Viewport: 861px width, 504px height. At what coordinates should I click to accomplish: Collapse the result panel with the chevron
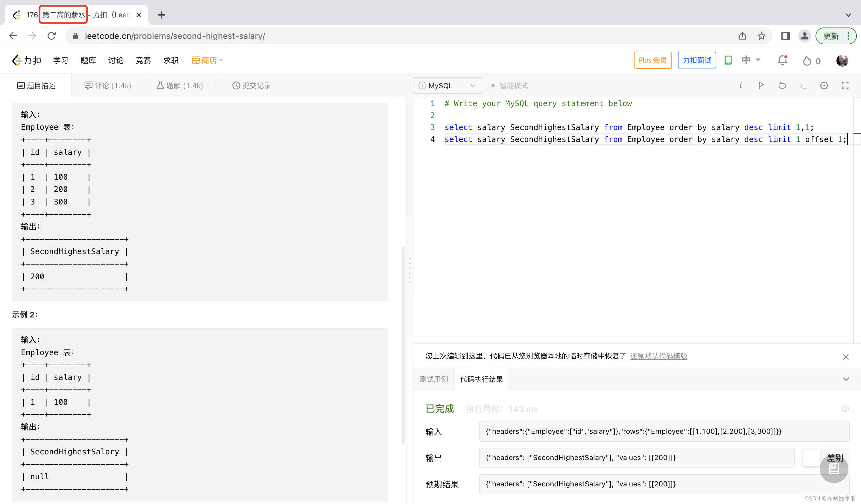click(x=846, y=379)
